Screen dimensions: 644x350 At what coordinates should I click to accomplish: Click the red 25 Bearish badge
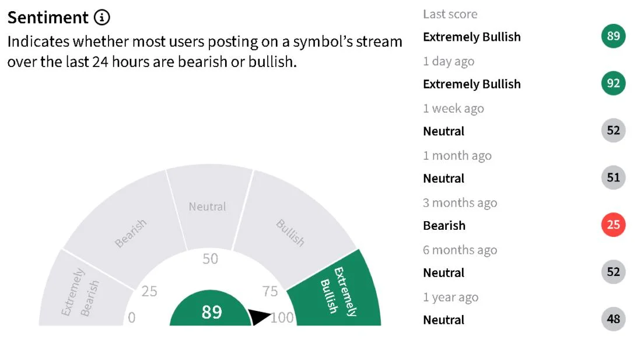point(613,225)
